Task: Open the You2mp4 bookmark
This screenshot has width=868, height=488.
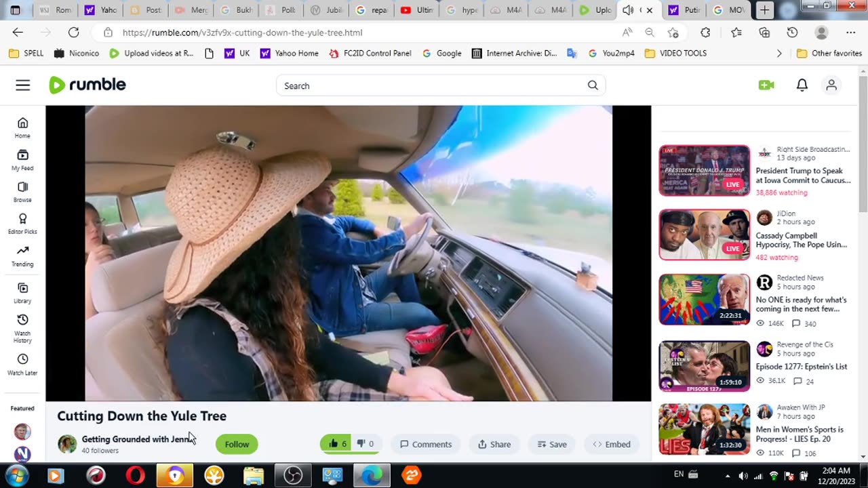Action: (611, 53)
